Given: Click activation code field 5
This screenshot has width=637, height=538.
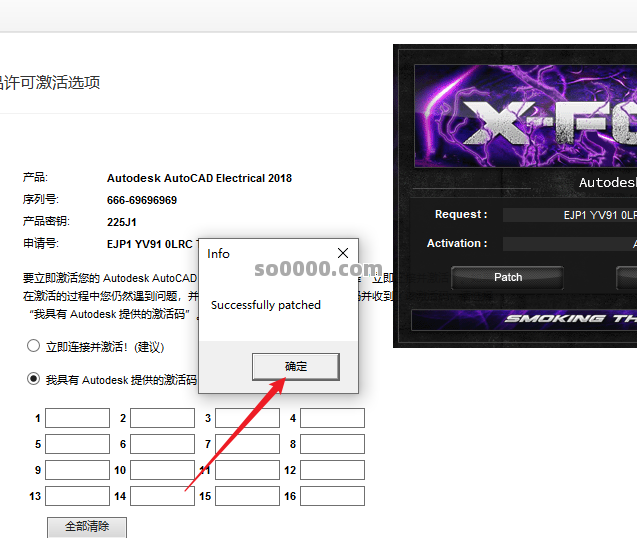Looking at the screenshot, I should point(77,444).
